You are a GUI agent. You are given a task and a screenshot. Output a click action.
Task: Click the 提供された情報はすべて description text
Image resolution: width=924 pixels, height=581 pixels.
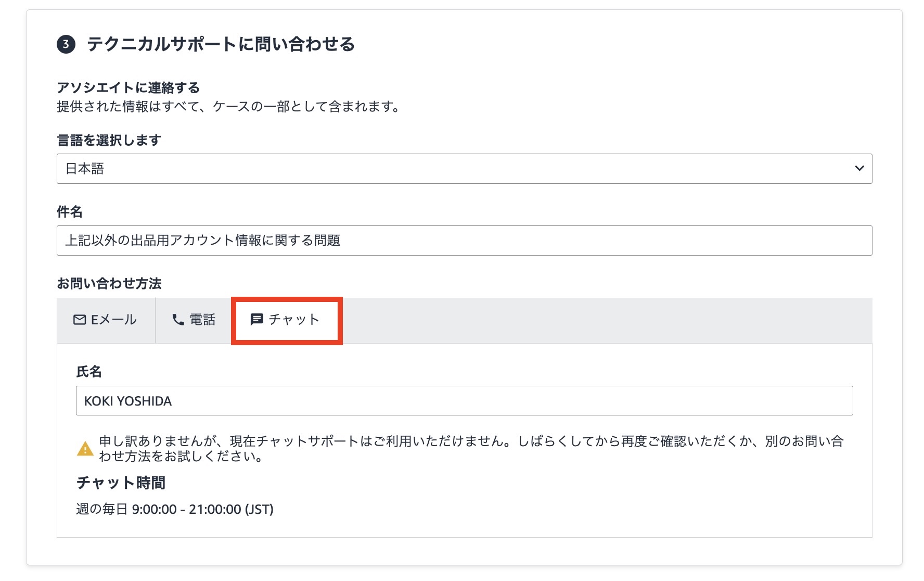point(228,107)
